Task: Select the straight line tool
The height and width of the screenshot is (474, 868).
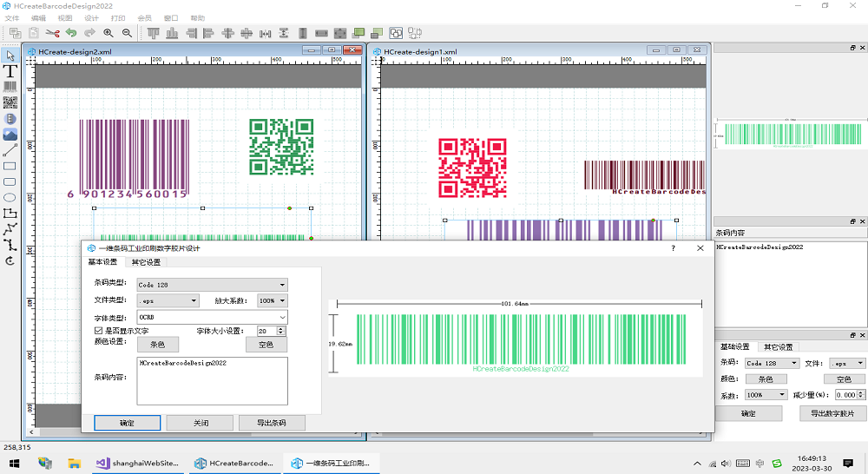Action: coord(10,150)
